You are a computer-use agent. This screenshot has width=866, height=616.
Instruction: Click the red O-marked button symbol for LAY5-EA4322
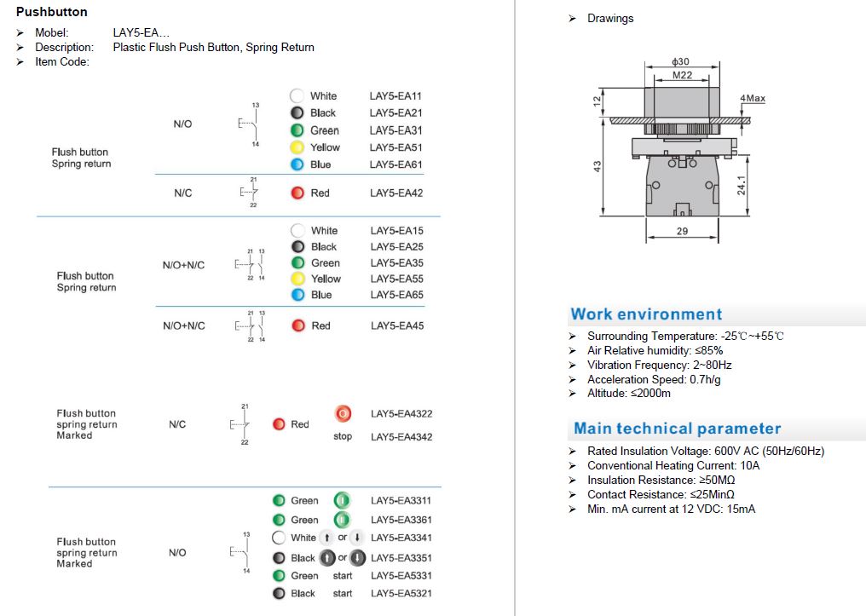coord(343,414)
